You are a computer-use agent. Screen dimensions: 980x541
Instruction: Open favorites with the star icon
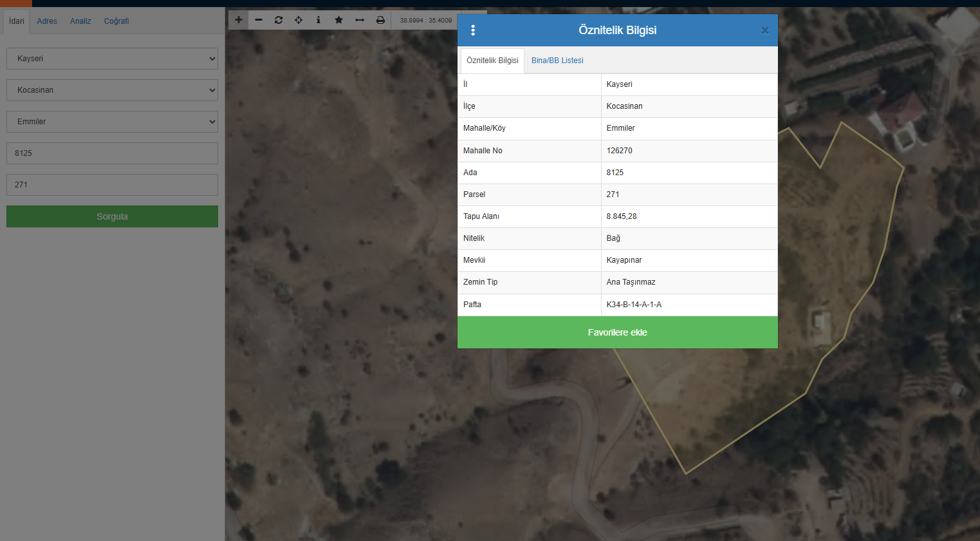coord(338,20)
